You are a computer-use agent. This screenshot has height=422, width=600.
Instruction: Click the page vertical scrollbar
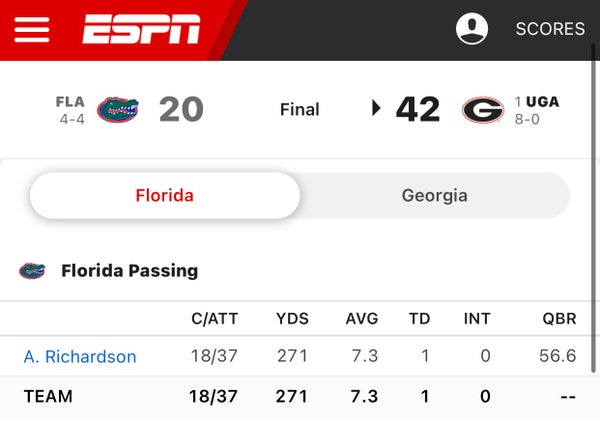point(593,209)
